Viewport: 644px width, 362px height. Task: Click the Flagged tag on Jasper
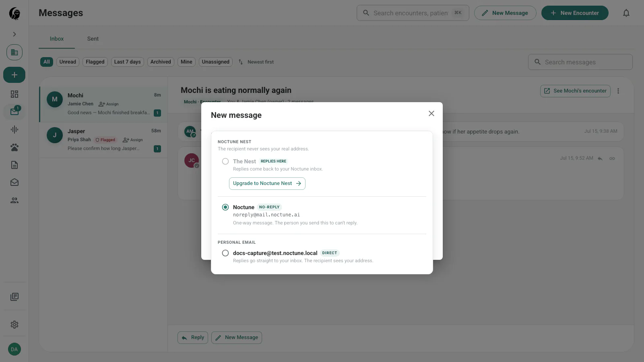coord(105,140)
